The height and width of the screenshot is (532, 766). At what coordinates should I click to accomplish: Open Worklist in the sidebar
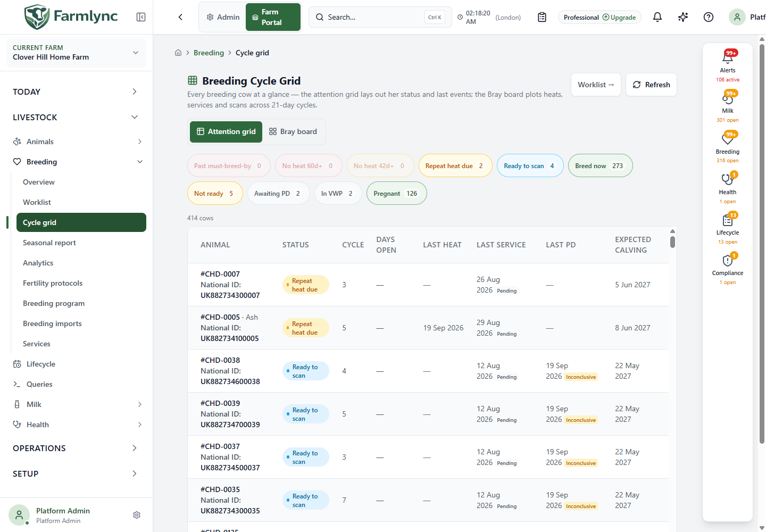[x=81, y=202]
